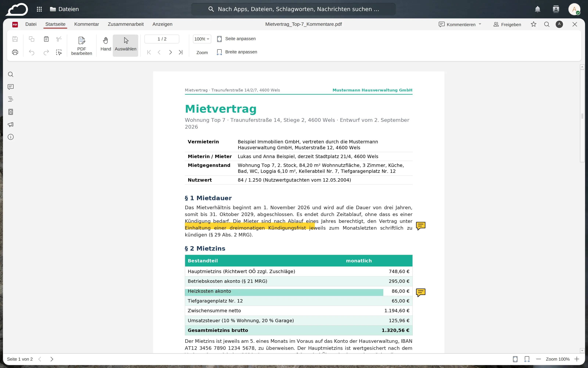The image size is (588, 368).
Task: Click the scrollbar down arrow
Action: click(582, 351)
